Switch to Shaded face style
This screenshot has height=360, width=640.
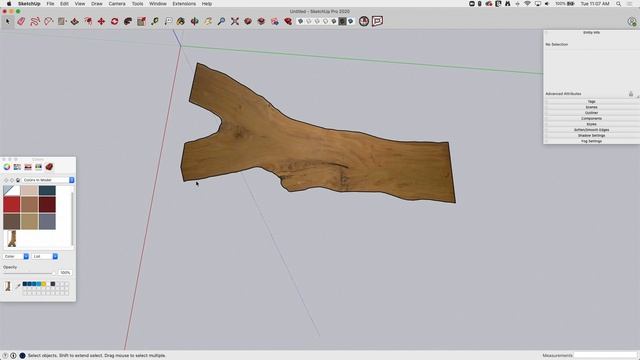tap(334, 21)
